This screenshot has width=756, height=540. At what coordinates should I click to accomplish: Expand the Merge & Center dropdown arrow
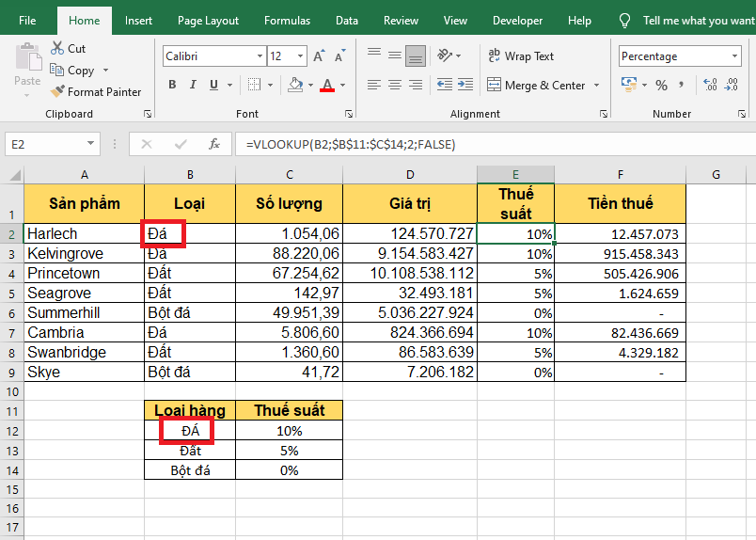coord(594,86)
